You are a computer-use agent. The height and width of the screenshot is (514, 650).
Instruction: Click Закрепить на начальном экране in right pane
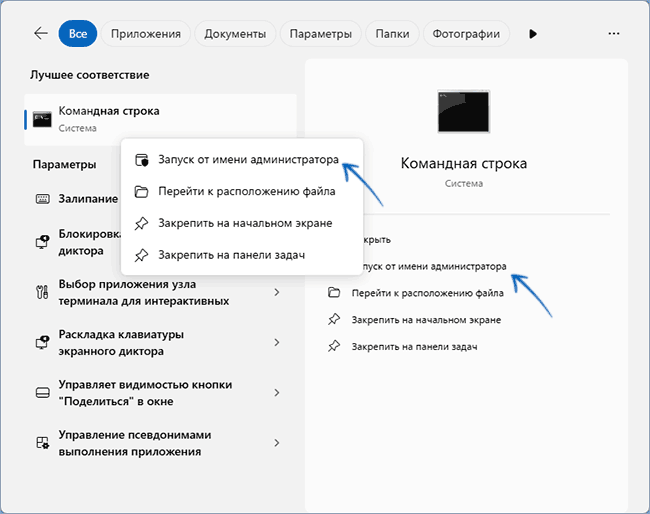point(426,320)
